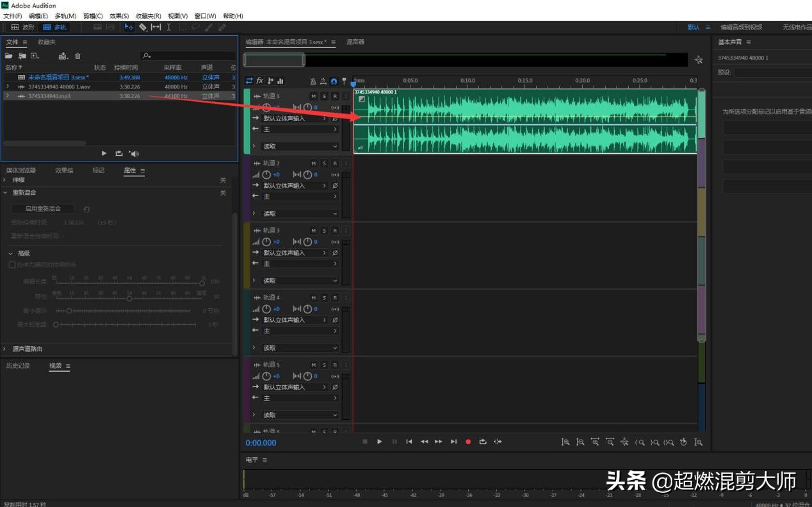The image size is (812, 507).
Task: Show the sends track view icon
Action: coord(270,81)
